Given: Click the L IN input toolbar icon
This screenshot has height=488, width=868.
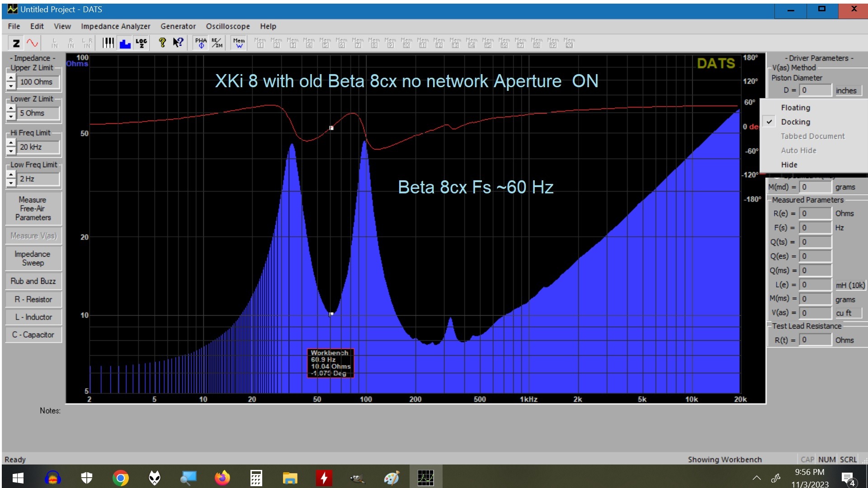Looking at the screenshot, I should click(55, 43).
